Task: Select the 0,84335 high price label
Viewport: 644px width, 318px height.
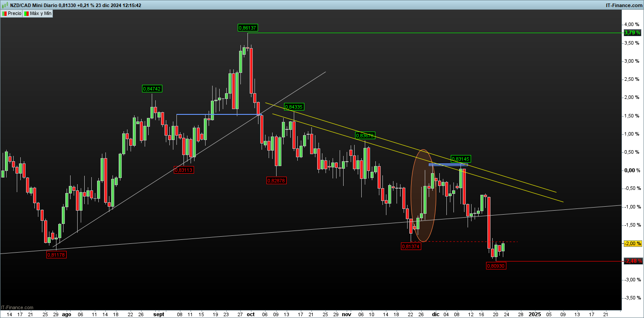Action: [294, 107]
